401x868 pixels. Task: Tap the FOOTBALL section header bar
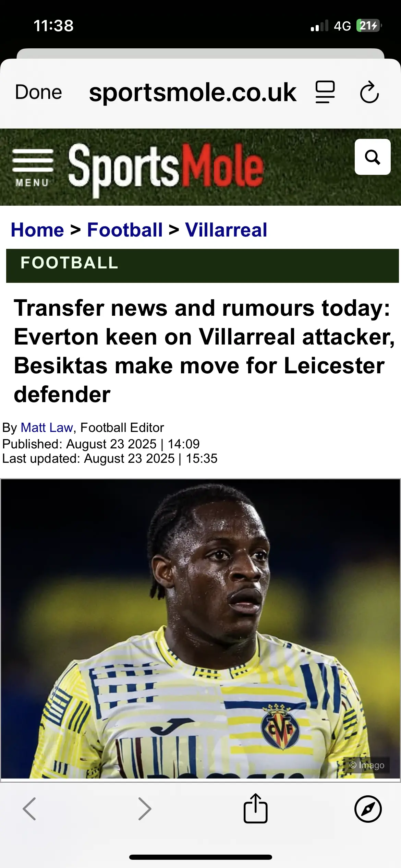click(x=202, y=266)
